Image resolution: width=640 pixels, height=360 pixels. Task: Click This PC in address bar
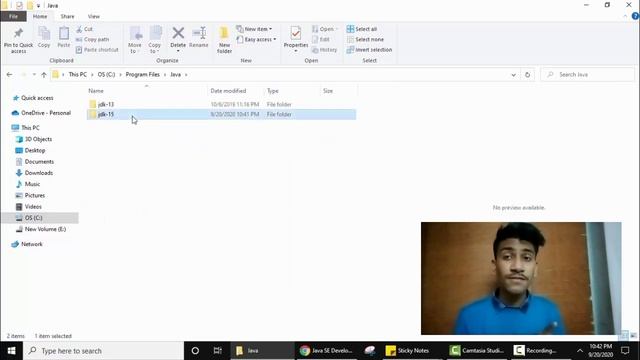(78, 74)
